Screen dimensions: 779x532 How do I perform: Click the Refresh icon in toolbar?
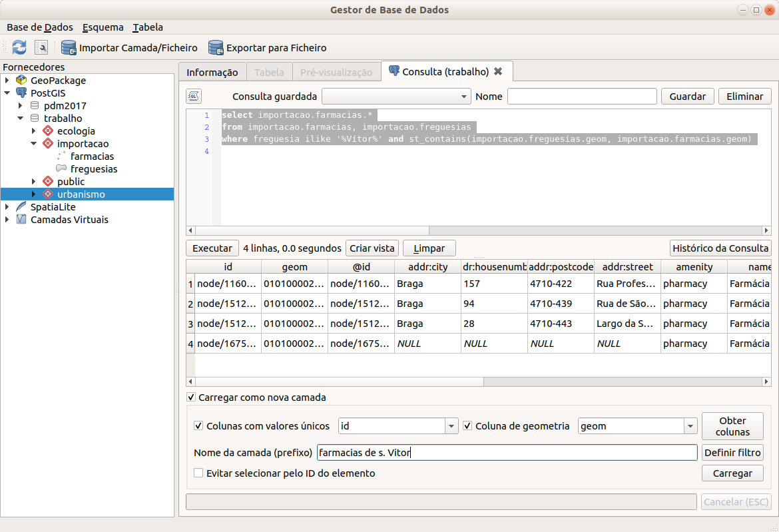pyautogui.click(x=19, y=47)
